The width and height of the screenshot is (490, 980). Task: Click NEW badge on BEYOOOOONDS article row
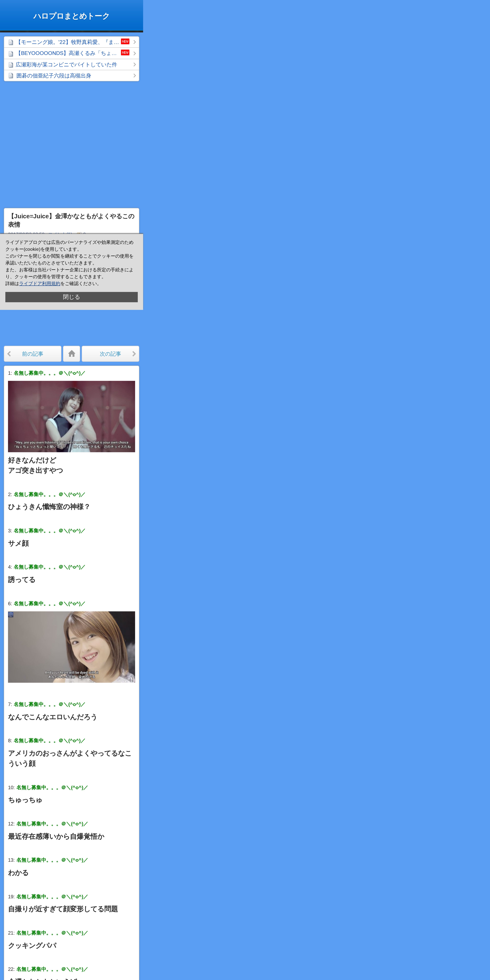click(125, 53)
